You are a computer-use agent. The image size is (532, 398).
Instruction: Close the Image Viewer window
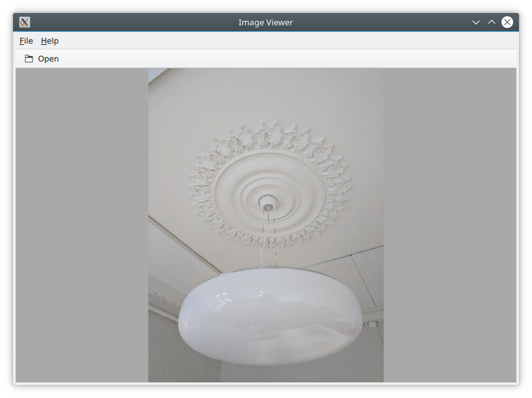[507, 22]
